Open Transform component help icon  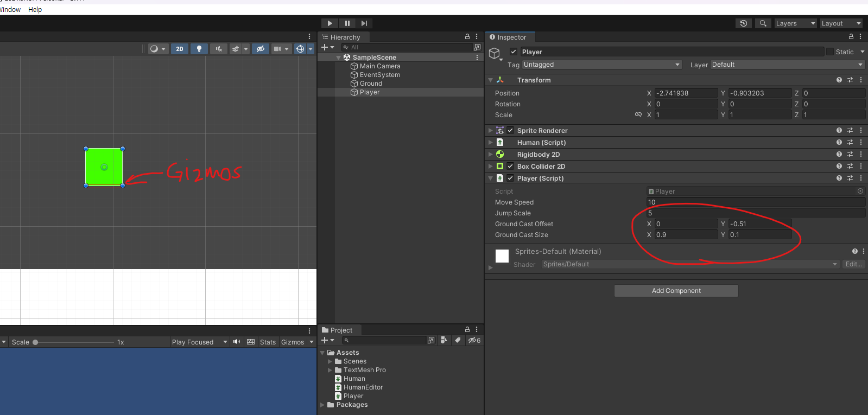click(839, 80)
